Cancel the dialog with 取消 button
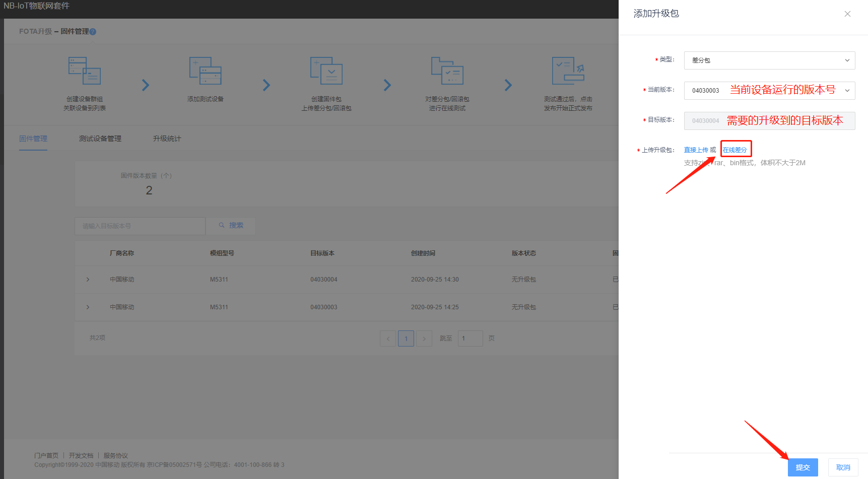The width and height of the screenshot is (868, 479). coord(843,467)
